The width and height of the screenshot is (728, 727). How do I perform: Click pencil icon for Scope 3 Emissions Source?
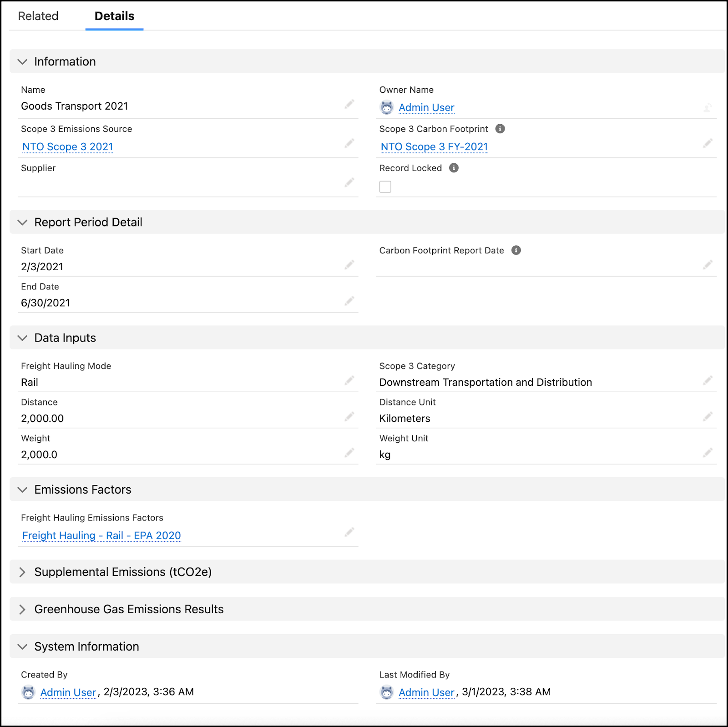[349, 144]
